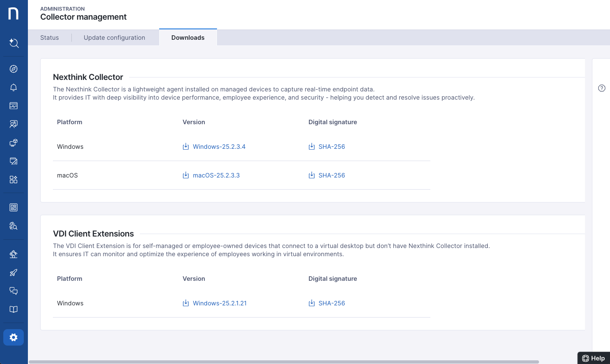Select the Campaigns presentation icon in sidebar
This screenshot has width=610, height=364.
click(x=14, y=124)
